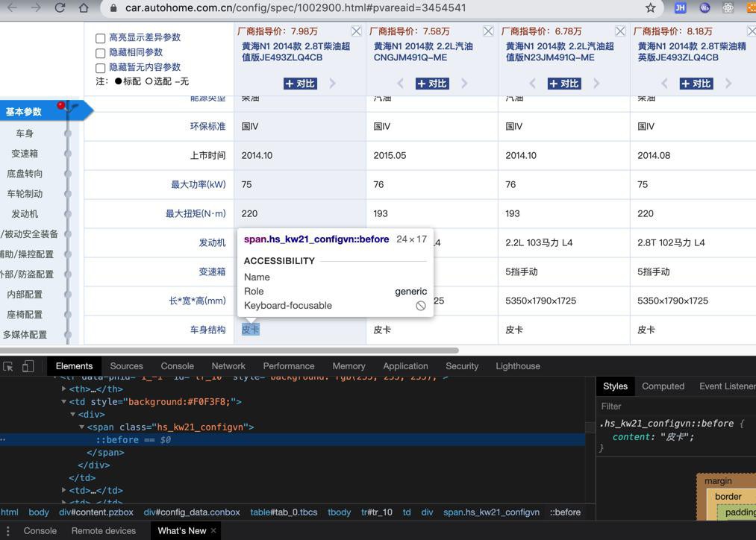Click the Styles filter input field
Screen dimensions: 756x540
675,406
